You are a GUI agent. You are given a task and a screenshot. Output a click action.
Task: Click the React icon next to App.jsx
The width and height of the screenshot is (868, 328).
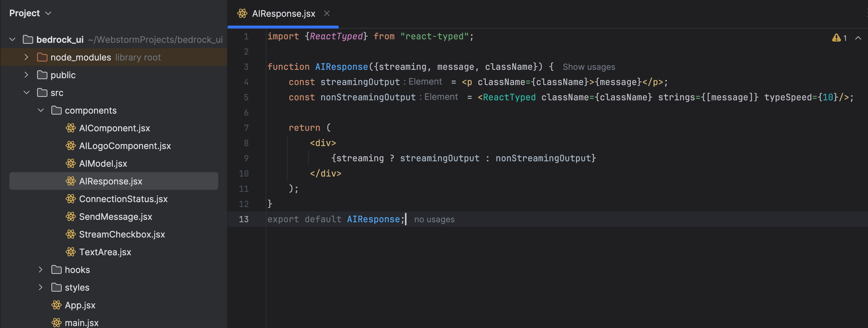(x=56, y=305)
